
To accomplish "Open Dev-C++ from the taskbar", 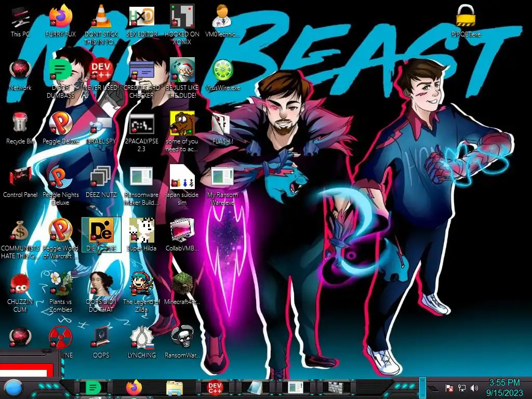I will pyautogui.click(x=215, y=388).
